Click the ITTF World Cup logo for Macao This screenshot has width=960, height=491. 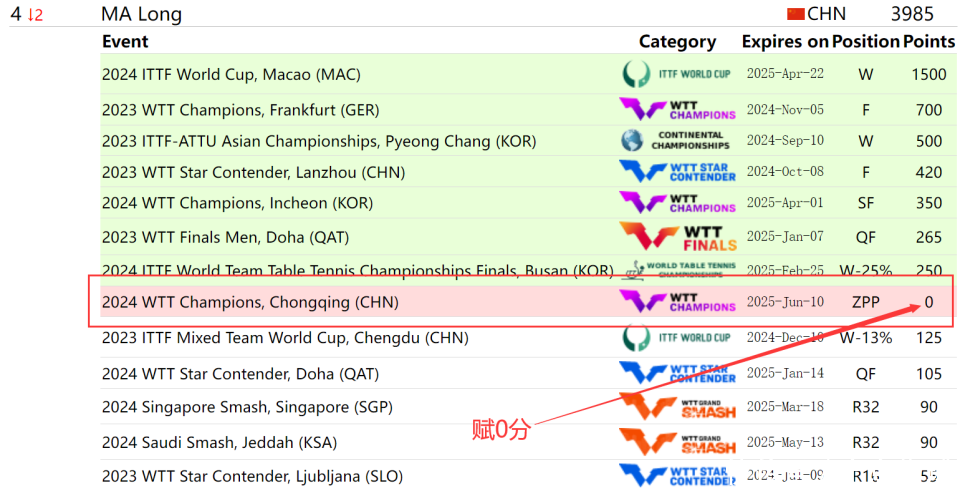(x=677, y=74)
